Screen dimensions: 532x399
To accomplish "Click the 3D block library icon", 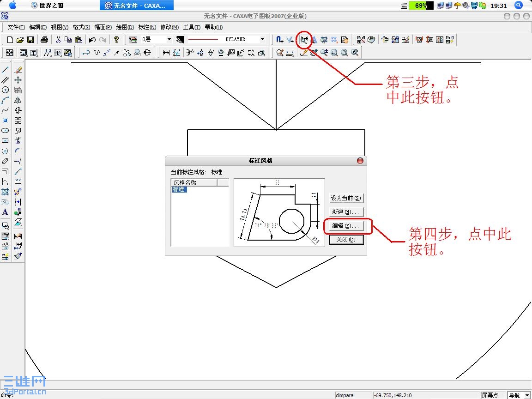I will [x=371, y=40].
